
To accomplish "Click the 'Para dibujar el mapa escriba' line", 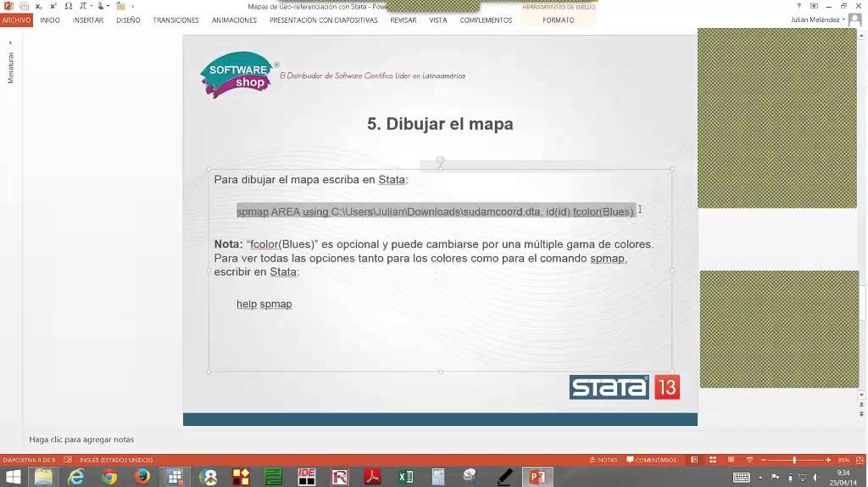I will (310, 180).
